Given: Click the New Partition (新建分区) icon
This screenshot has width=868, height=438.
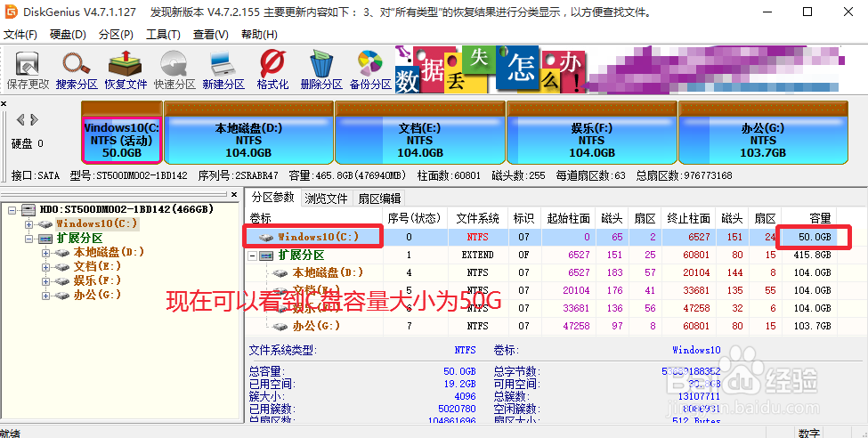Looking at the screenshot, I should (223, 70).
